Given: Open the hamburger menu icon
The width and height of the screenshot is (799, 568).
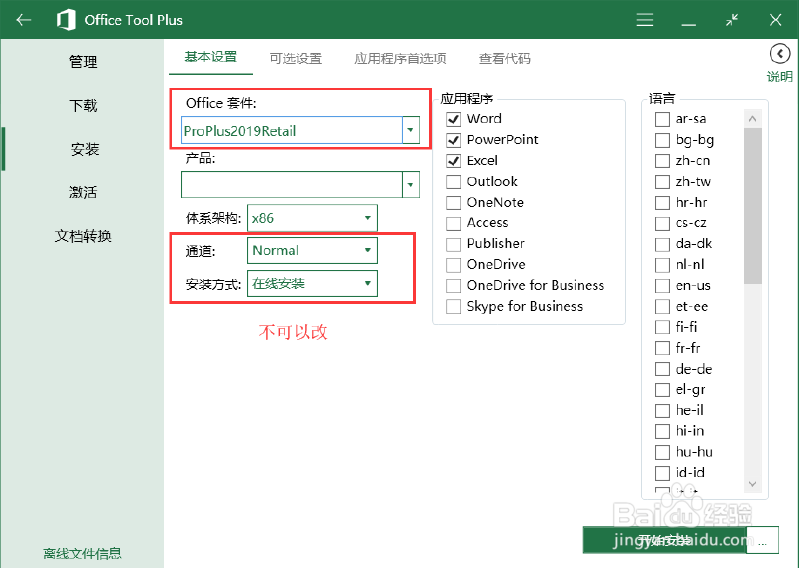Looking at the screenshot, I should [645, 20].
